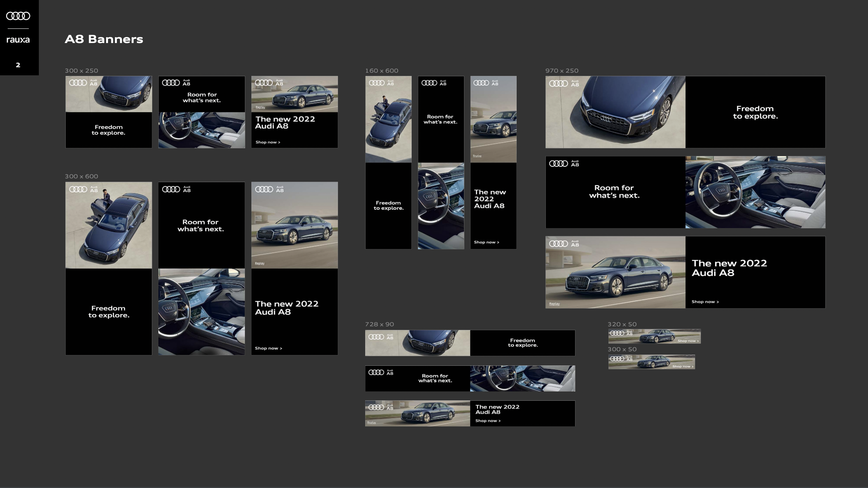
Task: Click the page number 2 in the sidebar
Action: coord(18,65)
